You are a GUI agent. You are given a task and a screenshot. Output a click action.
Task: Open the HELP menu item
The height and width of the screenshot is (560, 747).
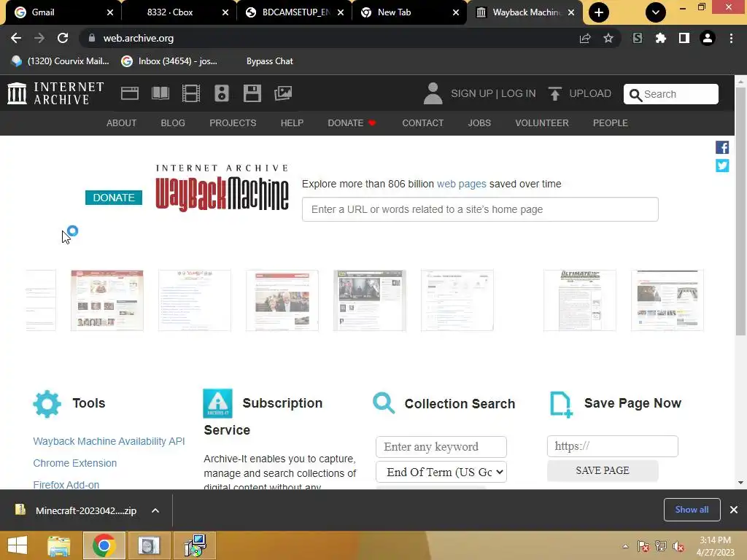292,122
